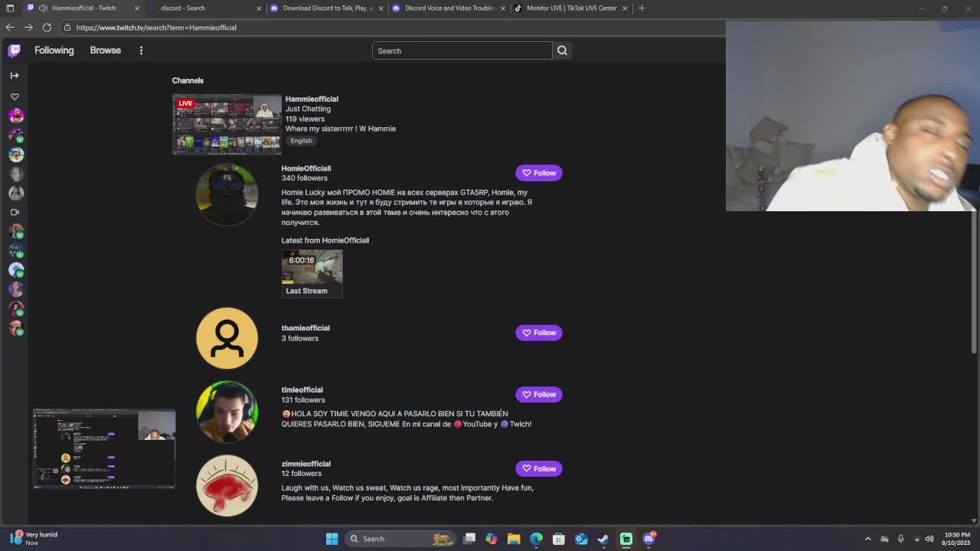Screen dimensions: 980x551
Task: Switch to Monitor LIVE TikTok LIVE Center tab
Action: (x=571, y=8)
